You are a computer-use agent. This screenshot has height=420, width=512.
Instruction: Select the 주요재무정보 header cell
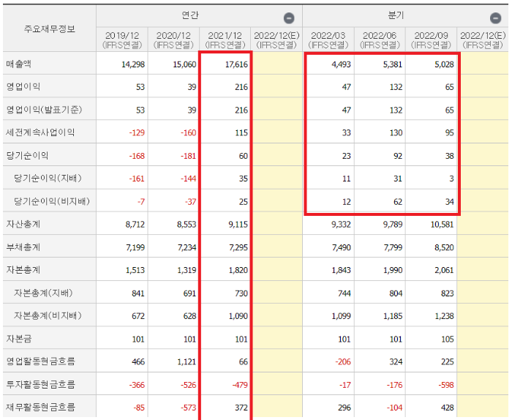50,29
